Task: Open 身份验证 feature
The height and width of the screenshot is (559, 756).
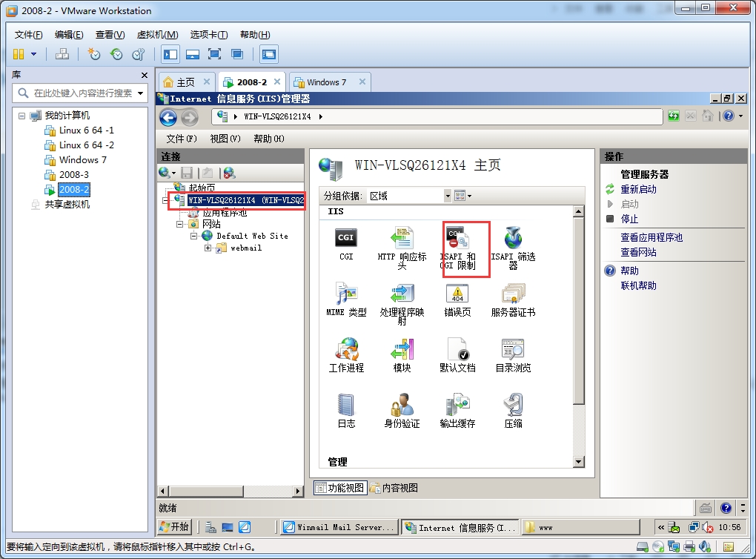Action: tap(402, 411)
